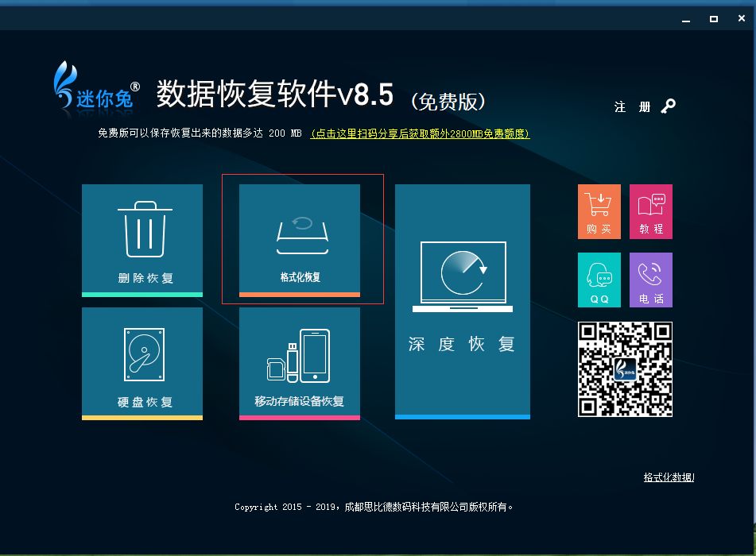The height and width of the screenshot is (556, 756).
Task: Click the 格式化数据! link
Action: click(669, 477)
